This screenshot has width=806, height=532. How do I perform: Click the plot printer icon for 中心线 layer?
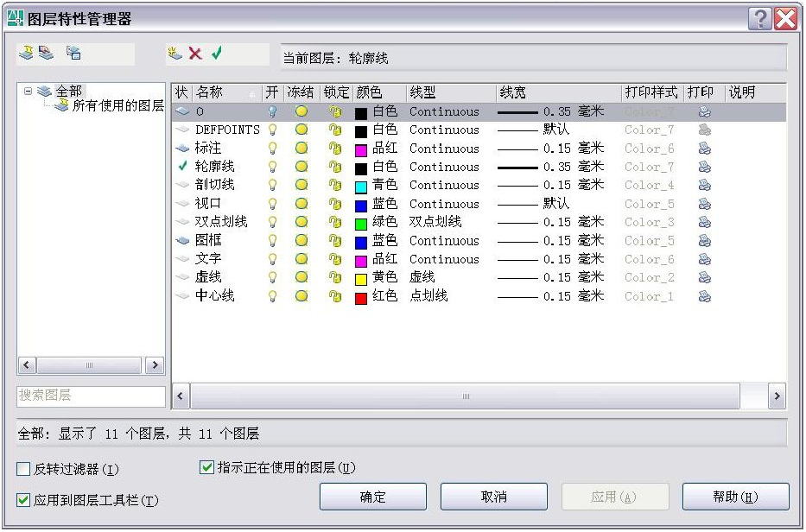click(x=705, y=296)
